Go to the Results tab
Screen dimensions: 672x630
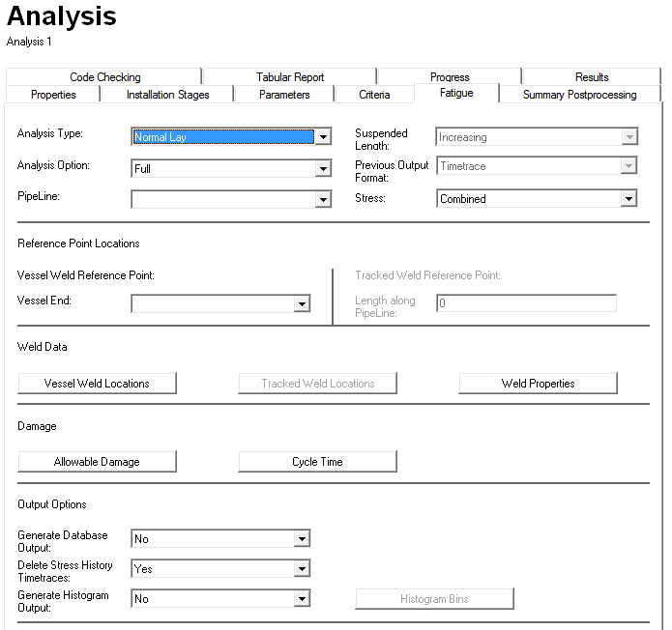tap(592, 77)
